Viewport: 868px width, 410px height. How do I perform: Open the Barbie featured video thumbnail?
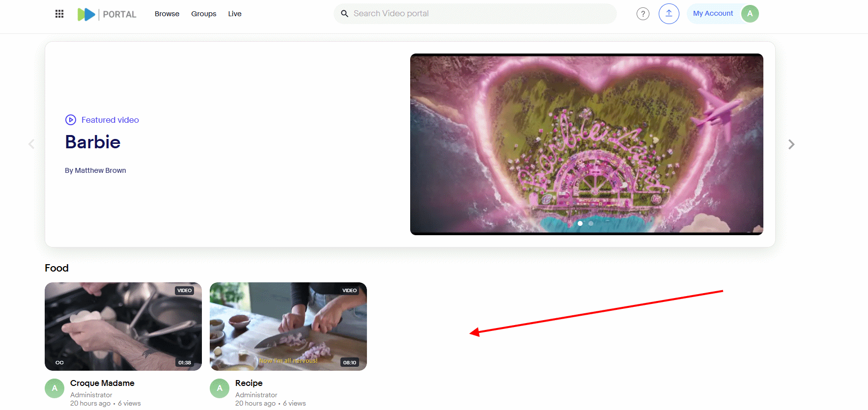click(587, 144)
